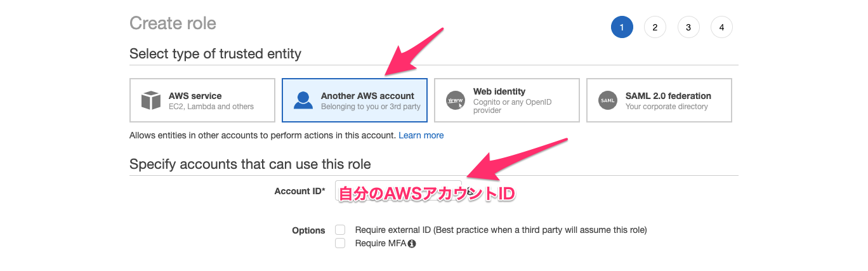The image size is (868, 271).
Task: Click the Web identity www icon
Action: point(456,100)
